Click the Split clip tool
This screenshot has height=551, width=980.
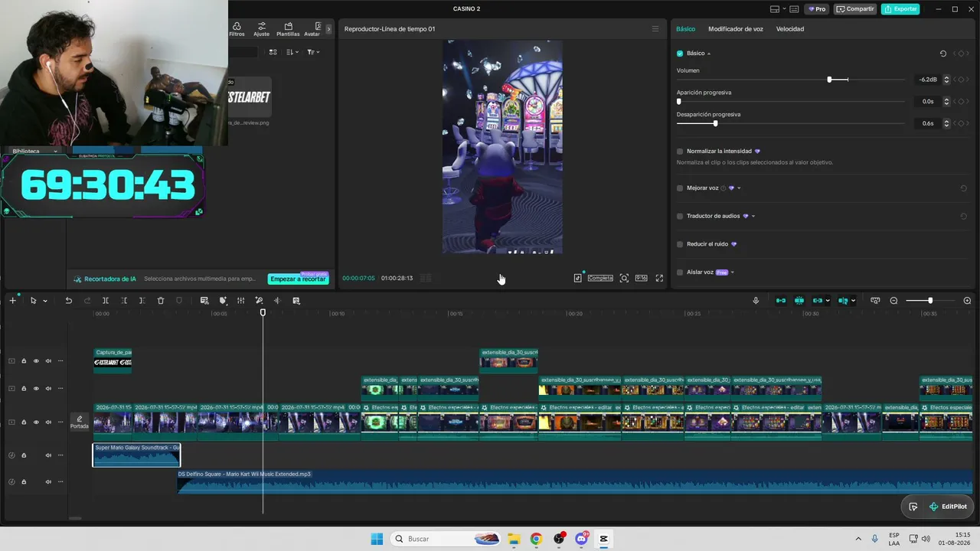coord(106,301)
